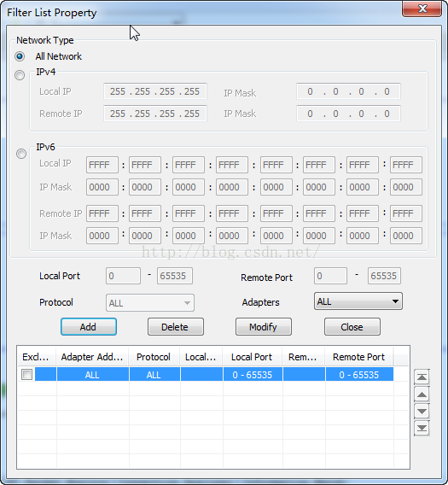
Task: Click the Local Port start field
Action: [x=123, y=276]
